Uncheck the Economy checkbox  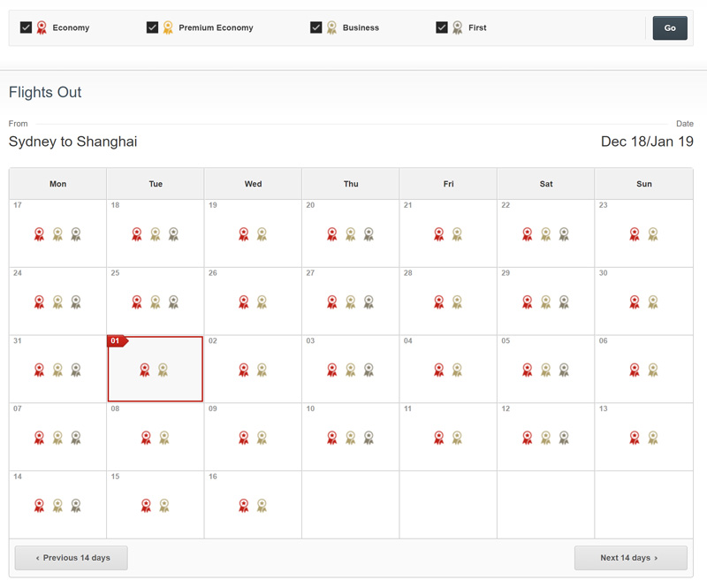[x=27, y=27]
